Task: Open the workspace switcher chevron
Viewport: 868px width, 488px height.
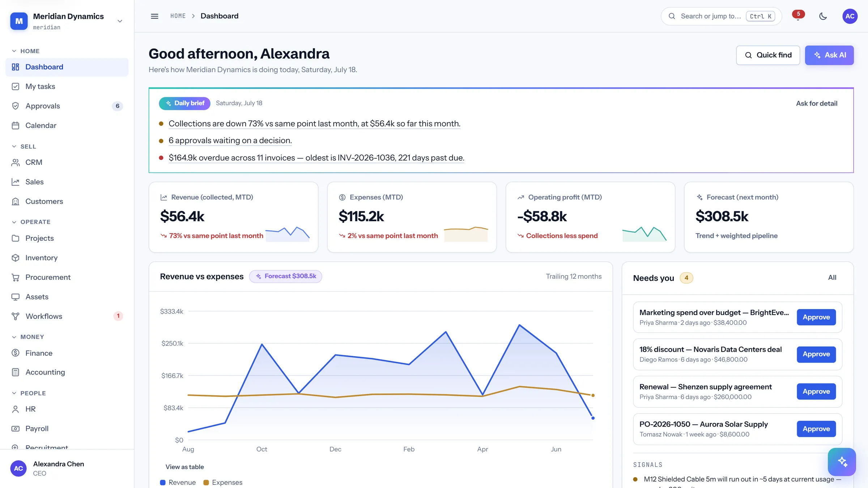Action: (120, 21)
